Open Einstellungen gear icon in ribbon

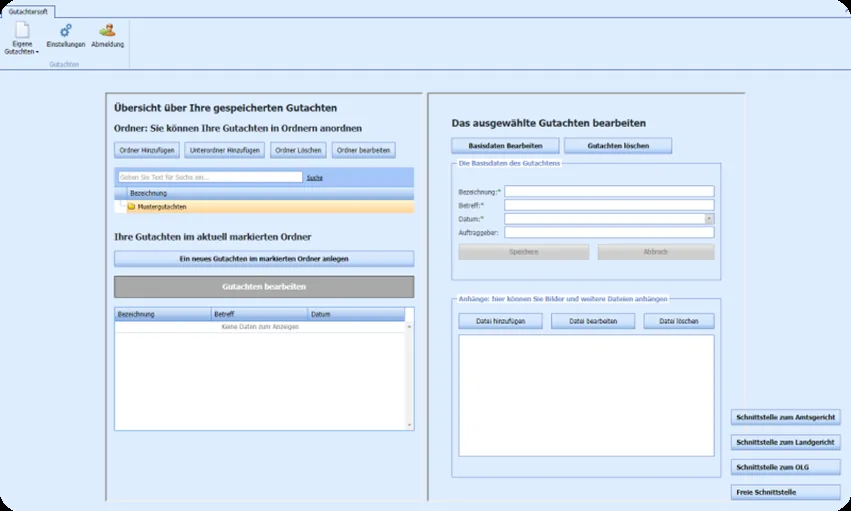click(x=66, y=30)
